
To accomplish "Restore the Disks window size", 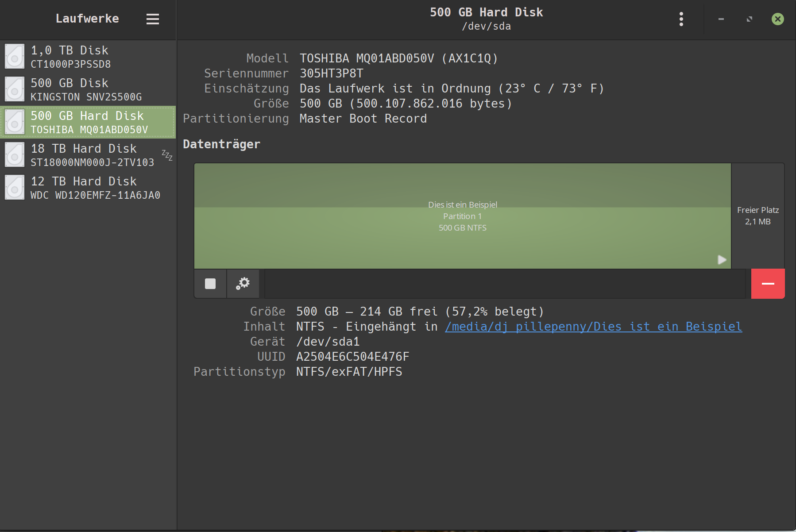I will point(749,19).
